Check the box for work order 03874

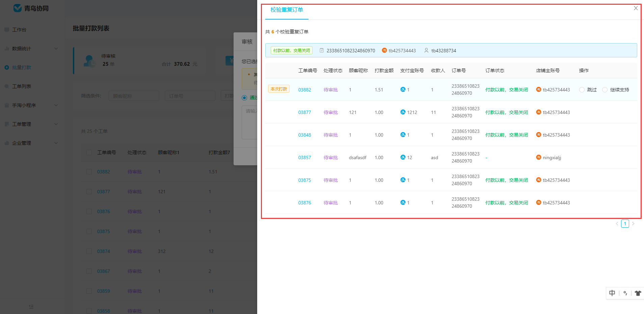tap(89, 251)
